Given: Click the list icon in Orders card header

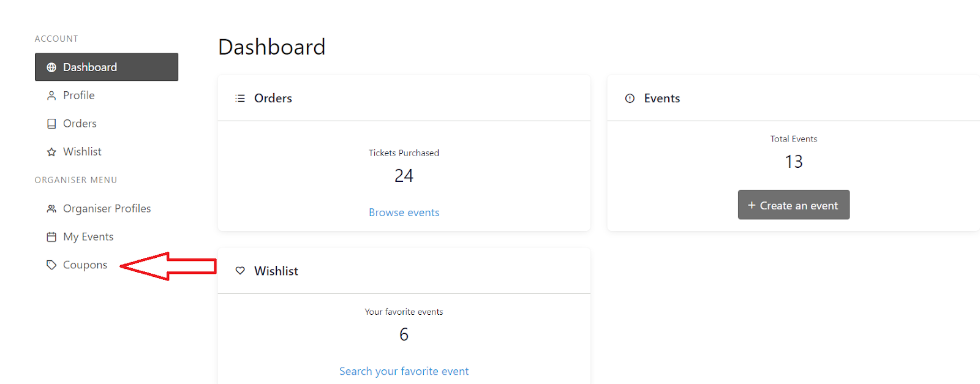Looking at the screenshot, I should pos(240,99).
